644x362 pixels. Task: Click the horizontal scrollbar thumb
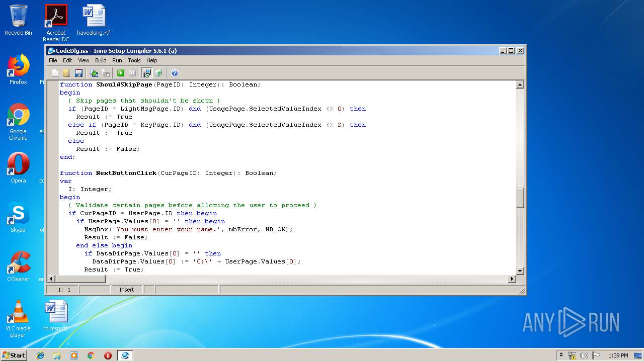[x=81, y=279]
